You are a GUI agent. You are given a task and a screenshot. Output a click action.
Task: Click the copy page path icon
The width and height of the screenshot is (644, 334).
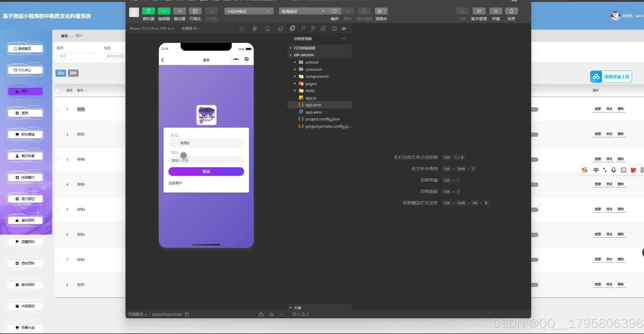point(187,314)
